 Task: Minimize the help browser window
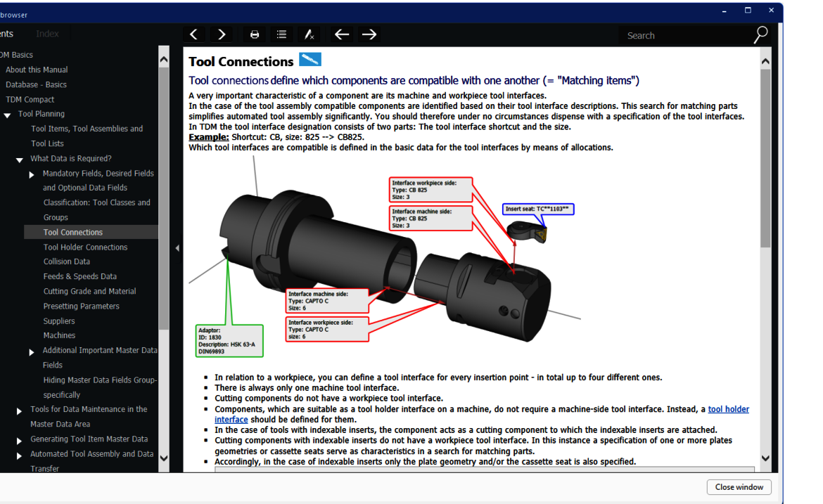[725, 11]
